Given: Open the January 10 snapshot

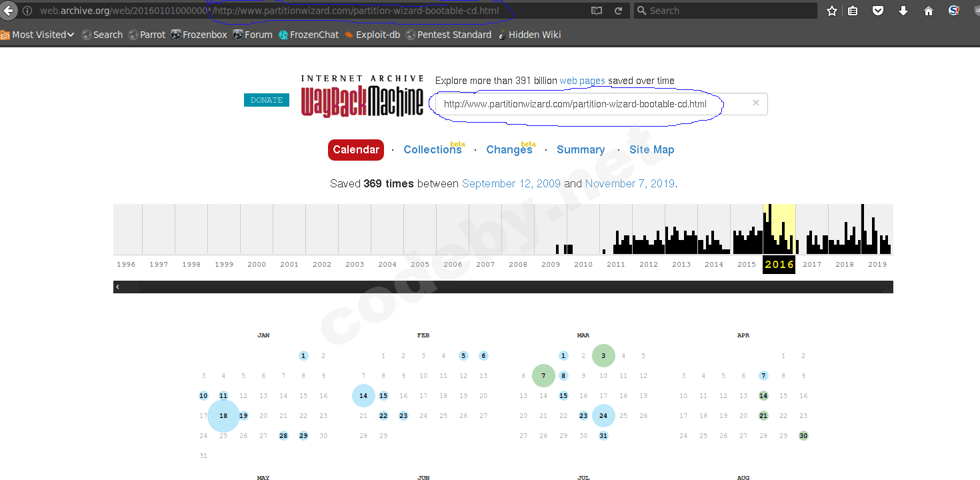Looking at the screenshot, I should (203, 396).
